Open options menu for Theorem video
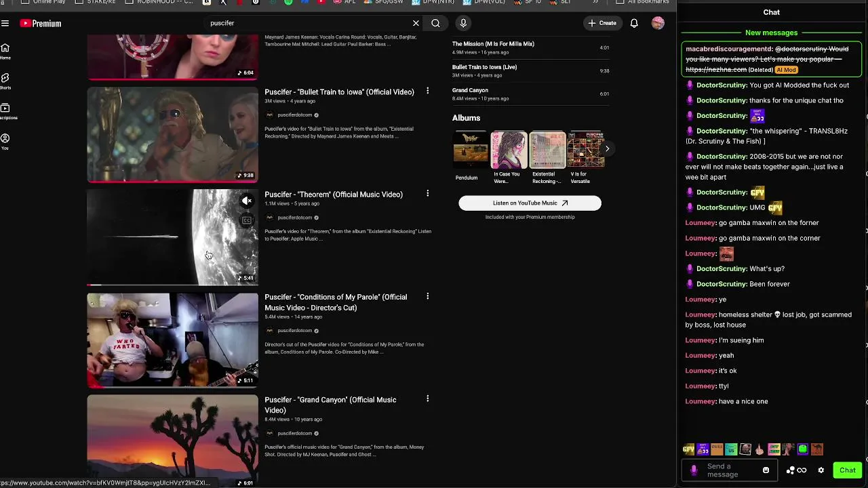868x488 pixels. (427, 193)
